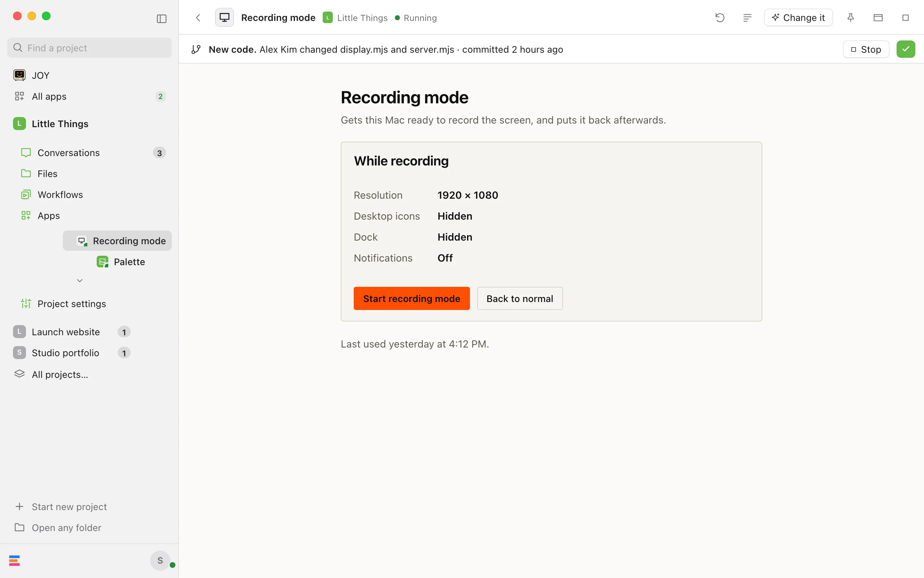Expand more apps with the small chevron

click(x=80, y=281)
